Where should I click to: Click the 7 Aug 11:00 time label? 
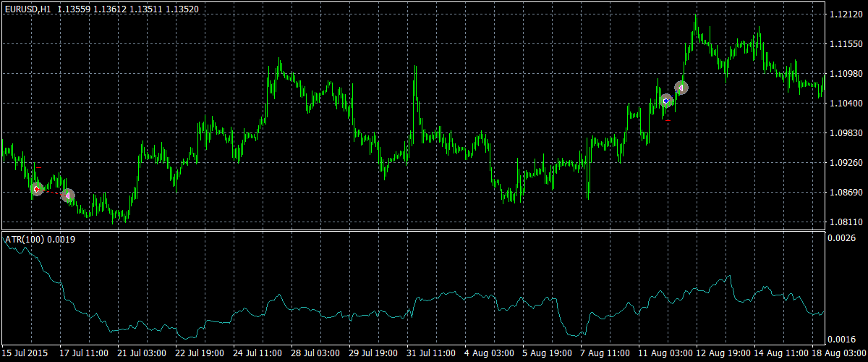pos(605,353)
